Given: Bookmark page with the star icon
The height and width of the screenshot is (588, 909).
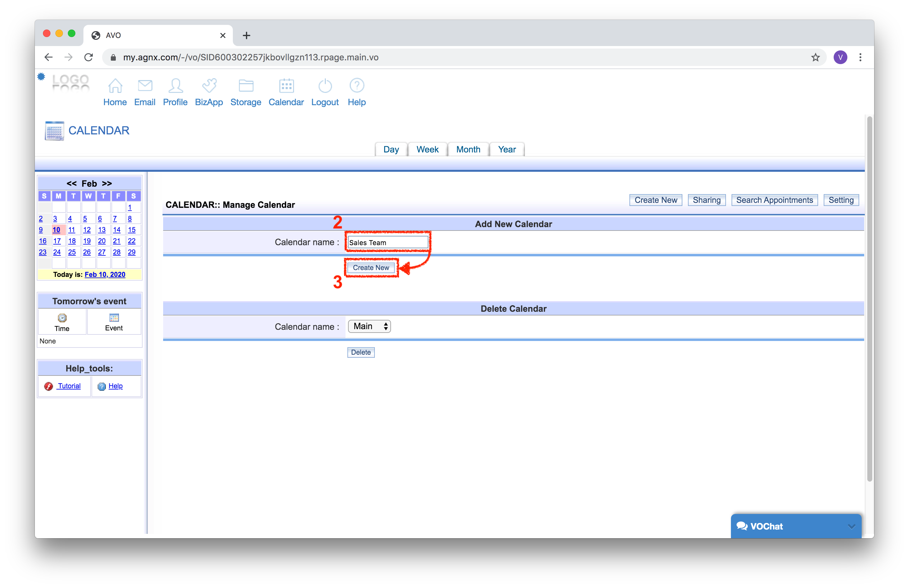Looking at the screenshot, I should click(x=815, y=57).
